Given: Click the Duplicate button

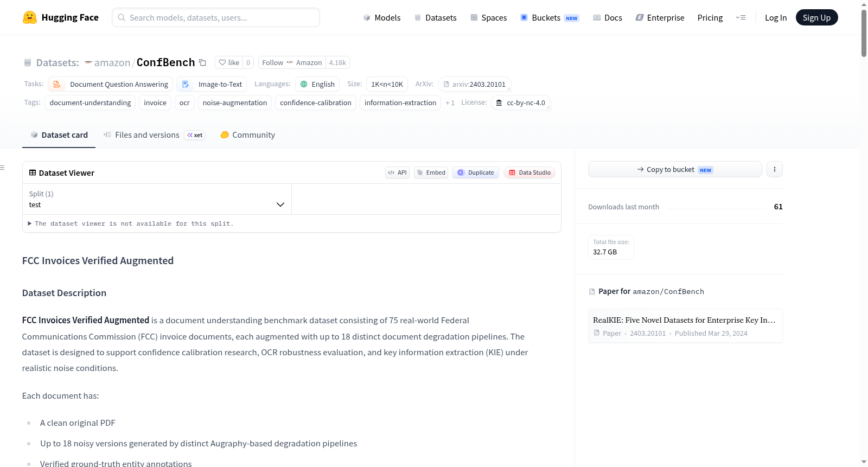Looking at the screenshot, I should 475,172.
